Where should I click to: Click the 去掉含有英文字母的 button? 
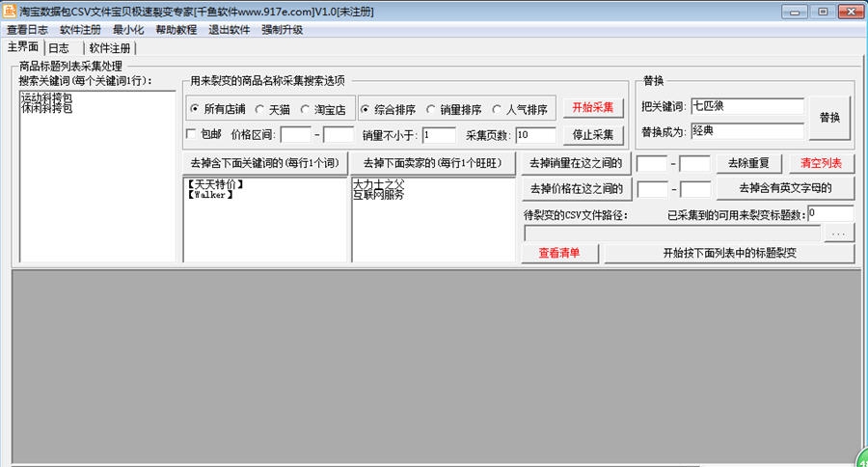coord(785,188)
